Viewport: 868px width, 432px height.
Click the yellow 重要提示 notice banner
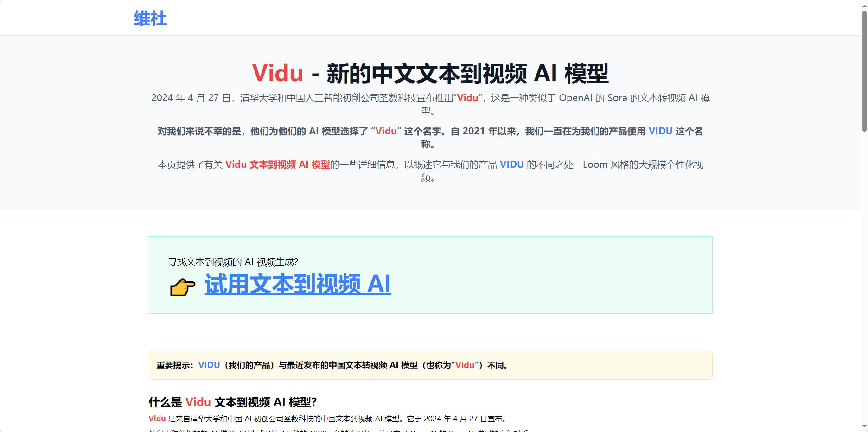[x=430, y=365]
